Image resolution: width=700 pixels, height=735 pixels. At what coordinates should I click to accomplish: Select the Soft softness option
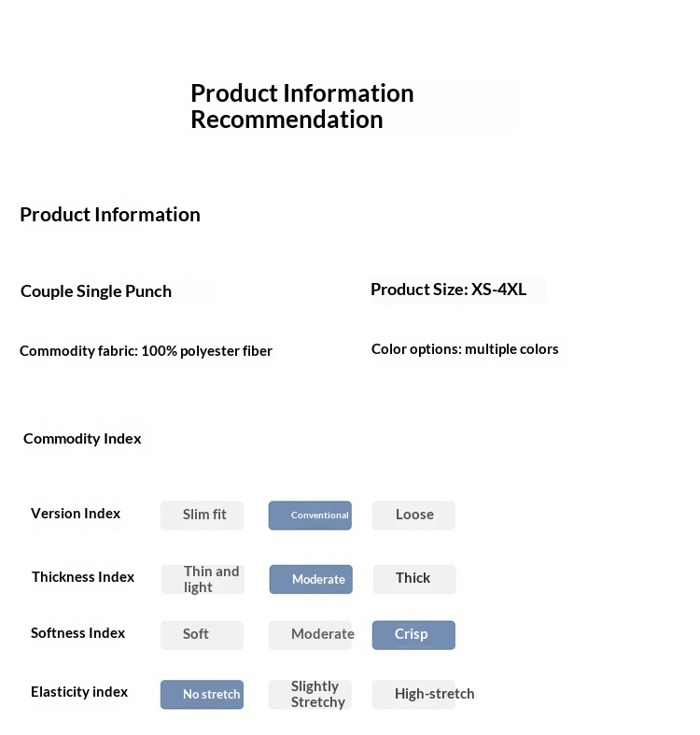(202, 635)
